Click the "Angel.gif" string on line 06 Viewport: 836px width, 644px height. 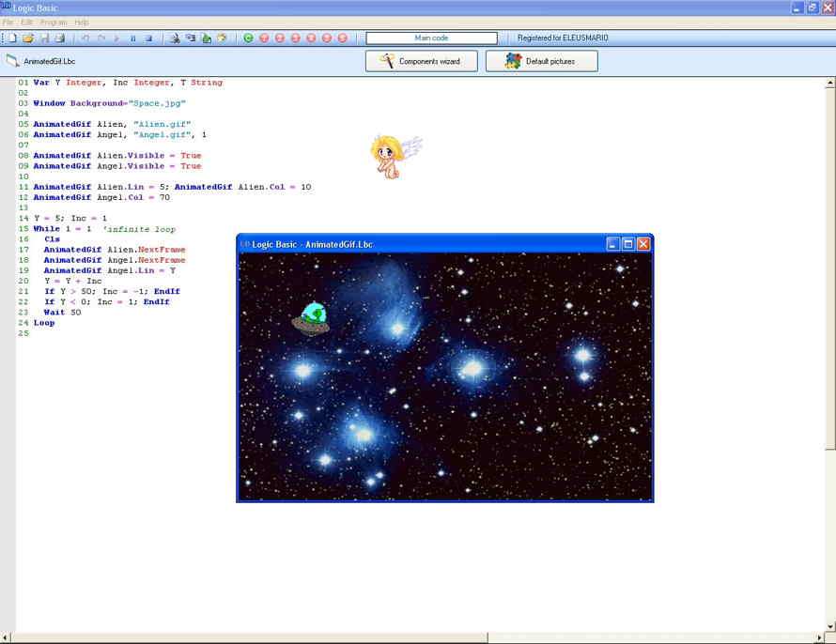point(163,135)
